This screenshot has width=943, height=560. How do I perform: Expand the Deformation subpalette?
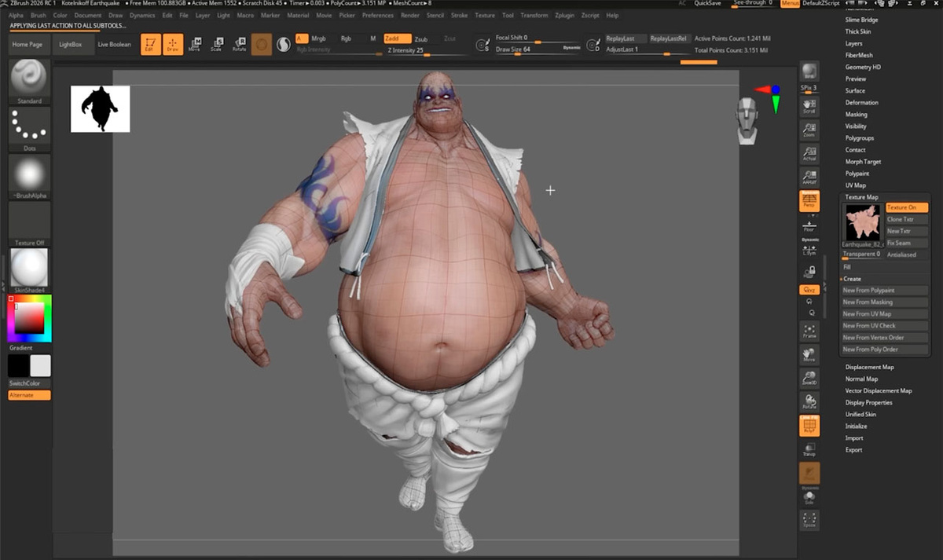click(862, 102)
